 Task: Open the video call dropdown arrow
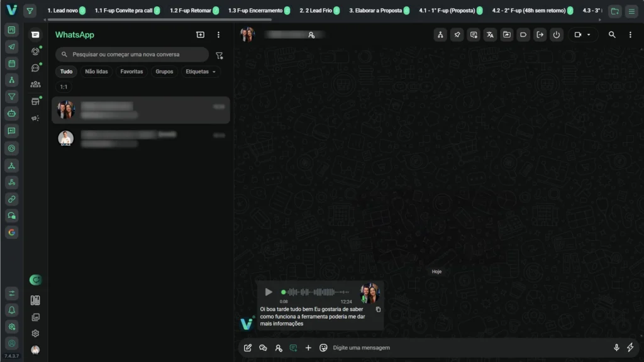(x=589, y=35)
